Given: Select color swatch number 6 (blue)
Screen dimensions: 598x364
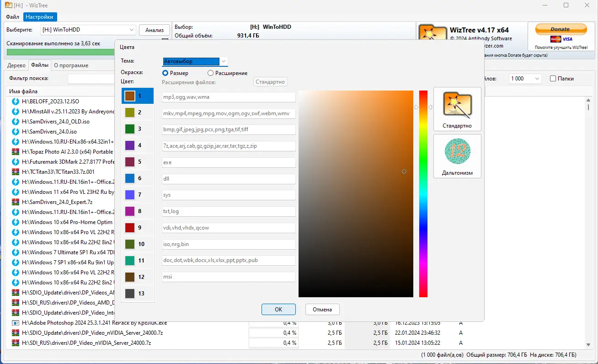Looking at the screenshot, I should coord(130,178).
